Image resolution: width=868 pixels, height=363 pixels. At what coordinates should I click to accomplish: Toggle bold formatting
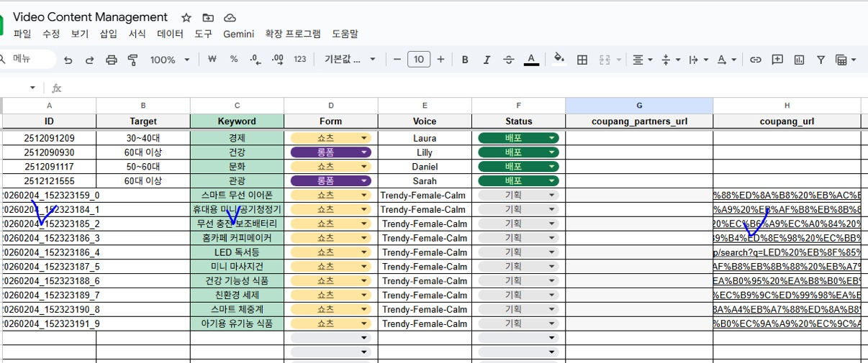[465, 60]
